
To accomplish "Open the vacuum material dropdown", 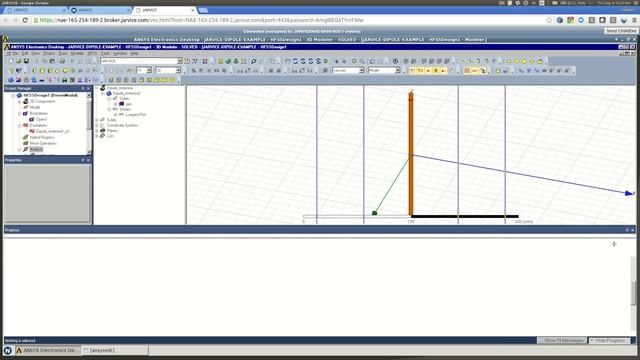I will [362, 71].
